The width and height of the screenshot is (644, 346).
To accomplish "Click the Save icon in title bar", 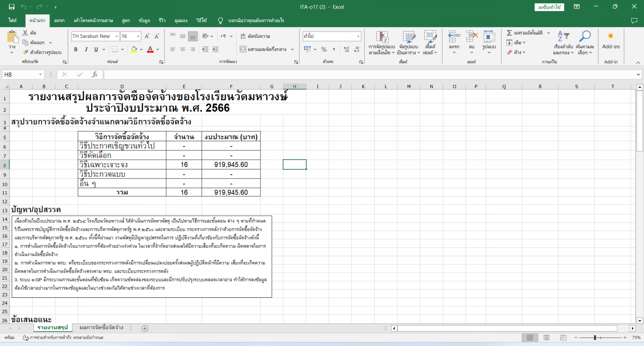I will 12,7.
